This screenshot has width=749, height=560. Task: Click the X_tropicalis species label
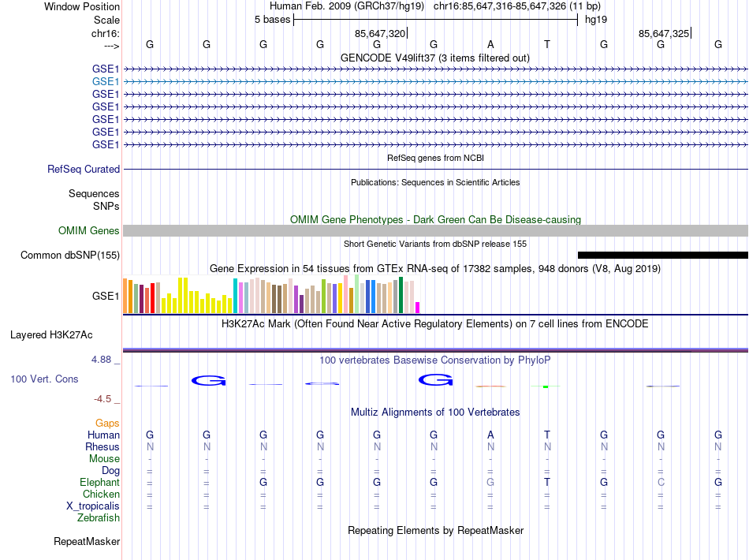point(93,506)
